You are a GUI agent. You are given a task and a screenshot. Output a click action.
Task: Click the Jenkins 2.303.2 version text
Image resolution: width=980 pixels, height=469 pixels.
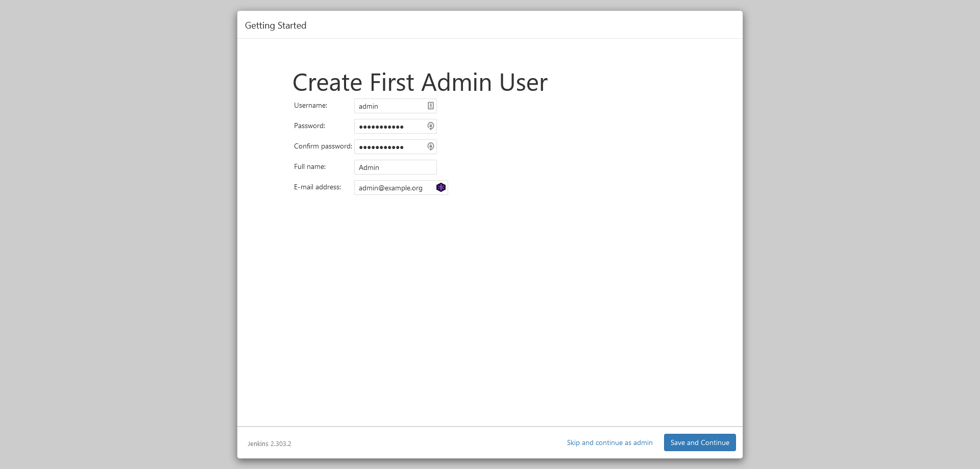269,443
